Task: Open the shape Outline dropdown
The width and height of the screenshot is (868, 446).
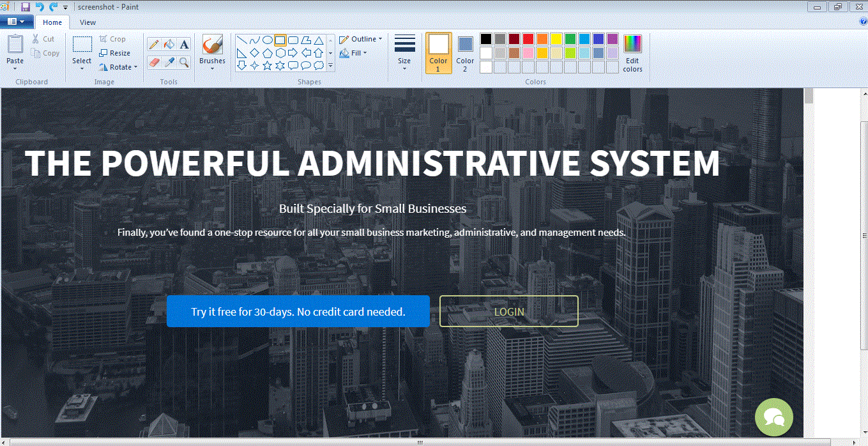Action: pos(361,39)
